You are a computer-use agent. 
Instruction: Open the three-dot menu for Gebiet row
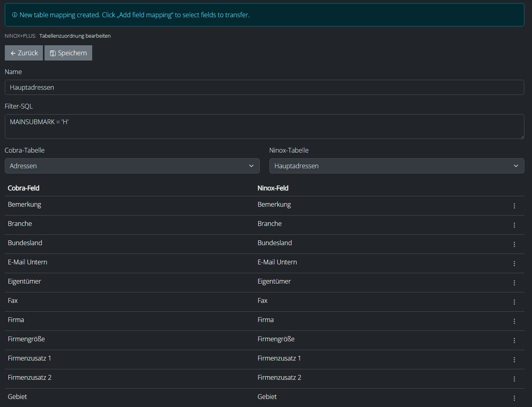514,398
